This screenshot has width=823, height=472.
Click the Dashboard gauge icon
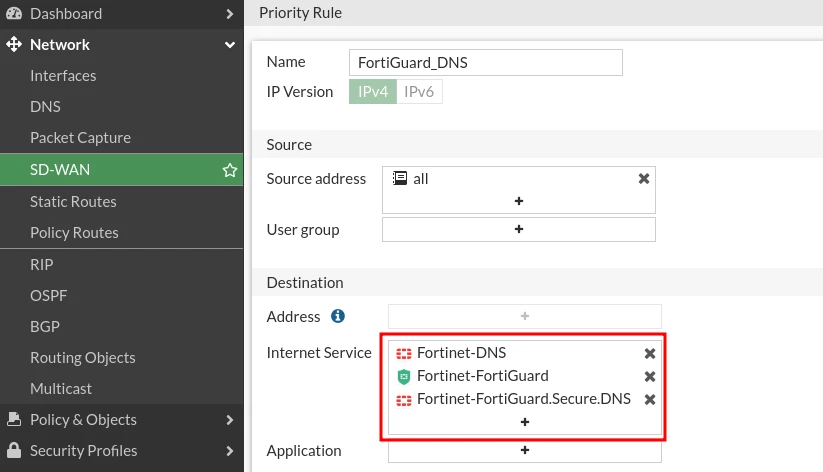click(14, 14)
